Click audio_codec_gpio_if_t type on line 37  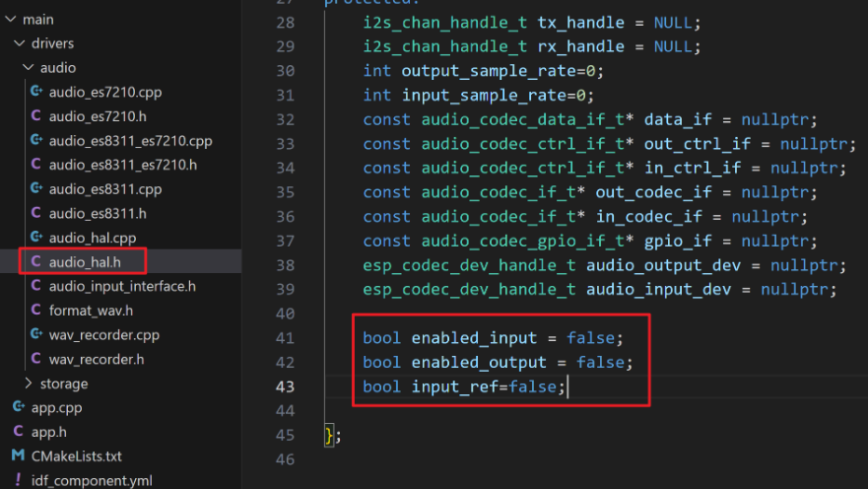point(523,241)
